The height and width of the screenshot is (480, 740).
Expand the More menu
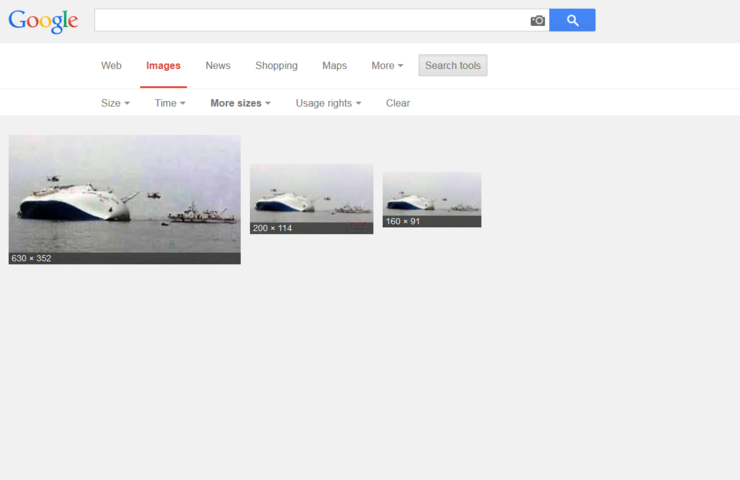pos(387,66)
